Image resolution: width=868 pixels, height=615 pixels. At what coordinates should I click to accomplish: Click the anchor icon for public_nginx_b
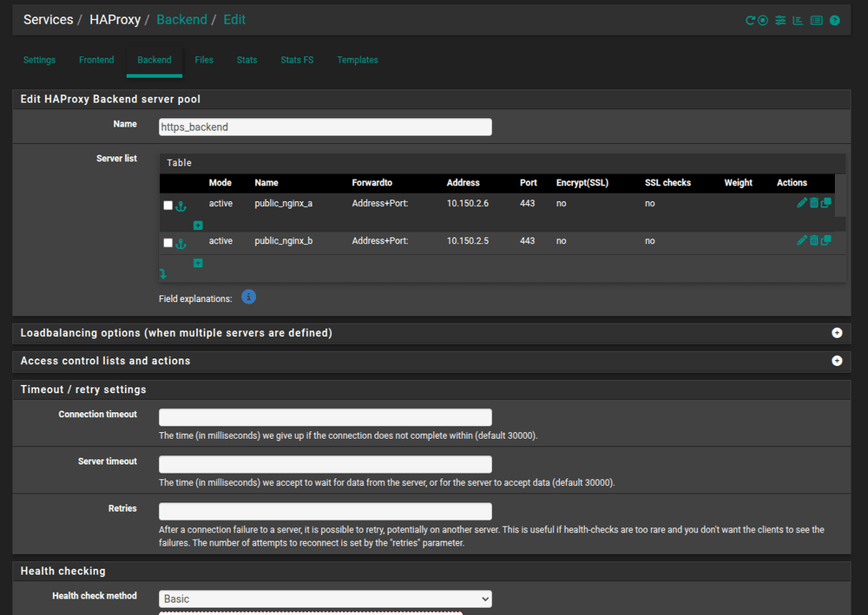(x=181, y=244)
